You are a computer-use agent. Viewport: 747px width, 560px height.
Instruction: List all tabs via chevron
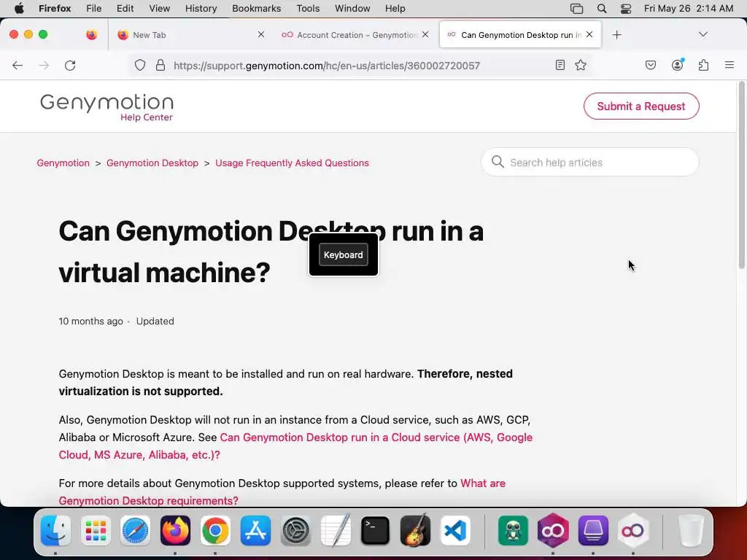click(703, 34)
